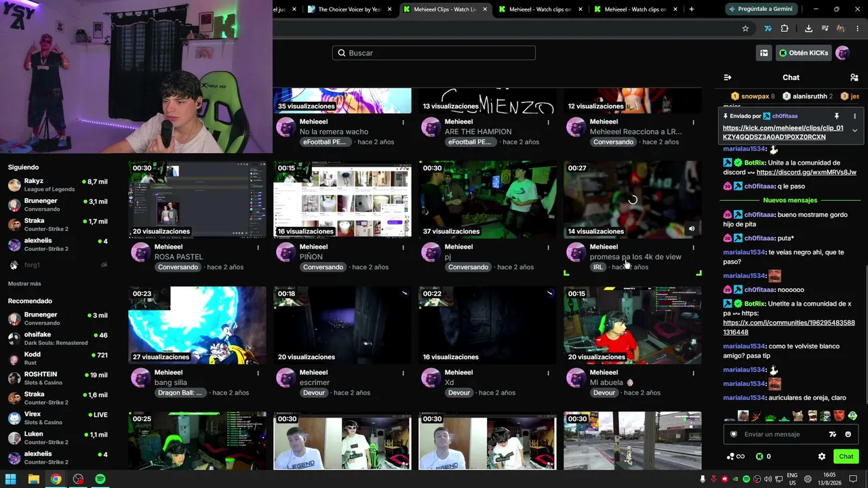Viewport: 868px width, 488px height.
Task: Open options for the Mi abuela clip
Action: pyautogui.click(x=693, y=373)
